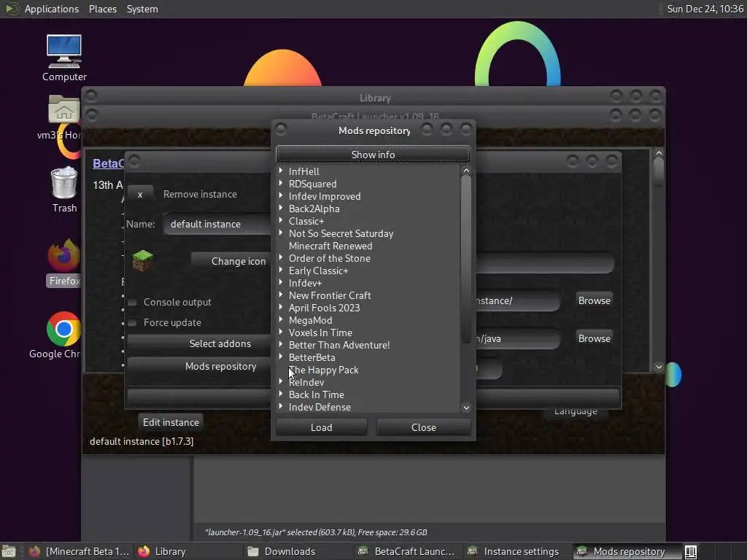Select Back In Time mod
The height and width of the screenshot is (560, 747).
pos(317,394)
